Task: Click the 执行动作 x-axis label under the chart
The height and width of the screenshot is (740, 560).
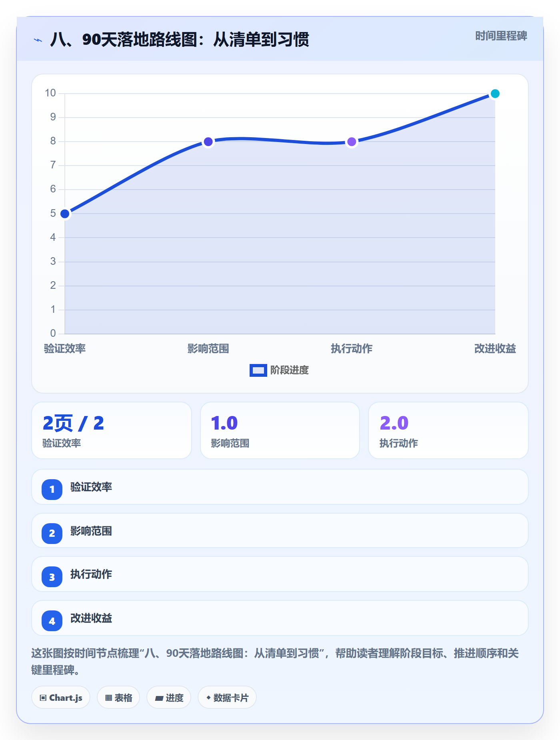Action: (352, 349)
